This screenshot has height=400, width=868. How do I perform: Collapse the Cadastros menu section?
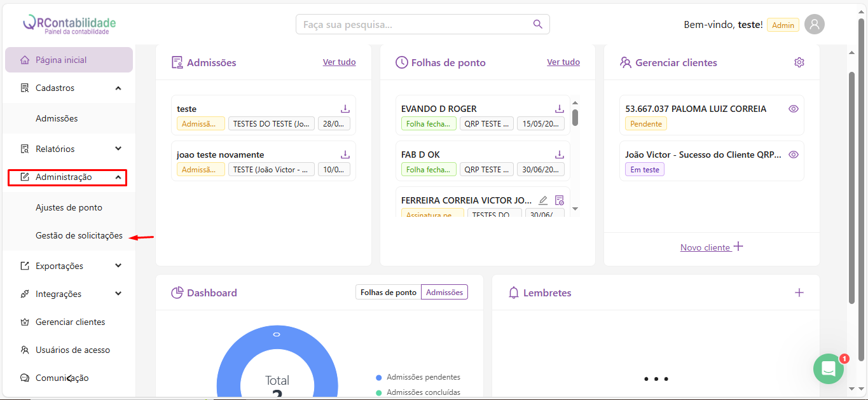point(118,88)
